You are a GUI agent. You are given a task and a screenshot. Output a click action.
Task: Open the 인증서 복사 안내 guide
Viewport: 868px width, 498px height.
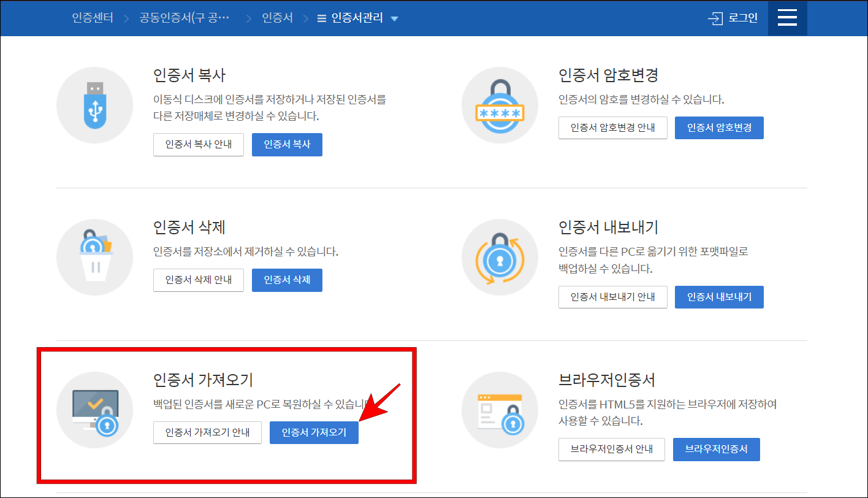coord(198,144)
